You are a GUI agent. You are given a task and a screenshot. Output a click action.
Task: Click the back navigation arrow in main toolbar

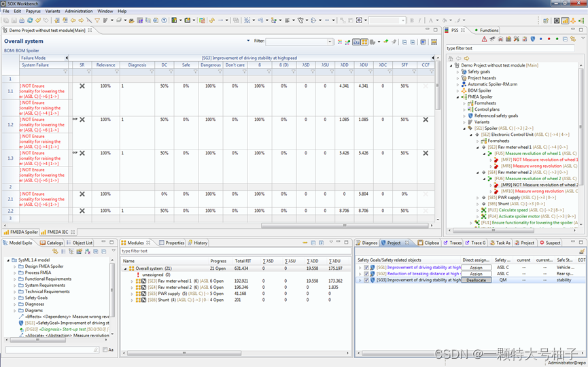coord(73,20)
